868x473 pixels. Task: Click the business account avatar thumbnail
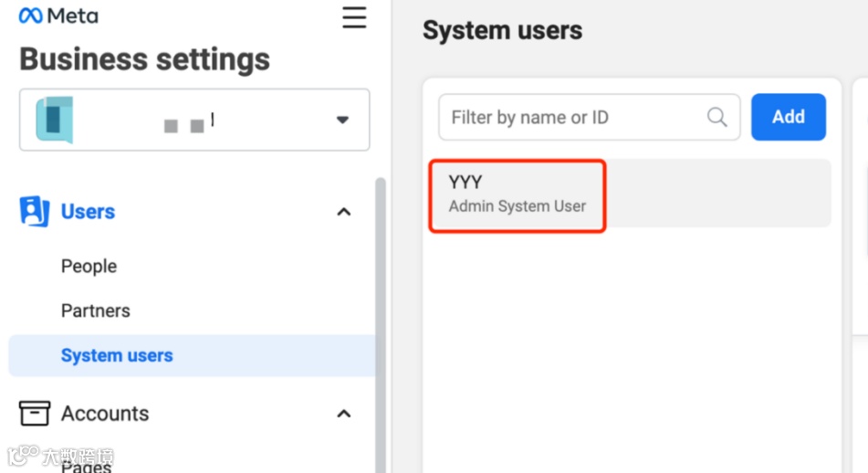pyautogui.click(x=54, y=120)
